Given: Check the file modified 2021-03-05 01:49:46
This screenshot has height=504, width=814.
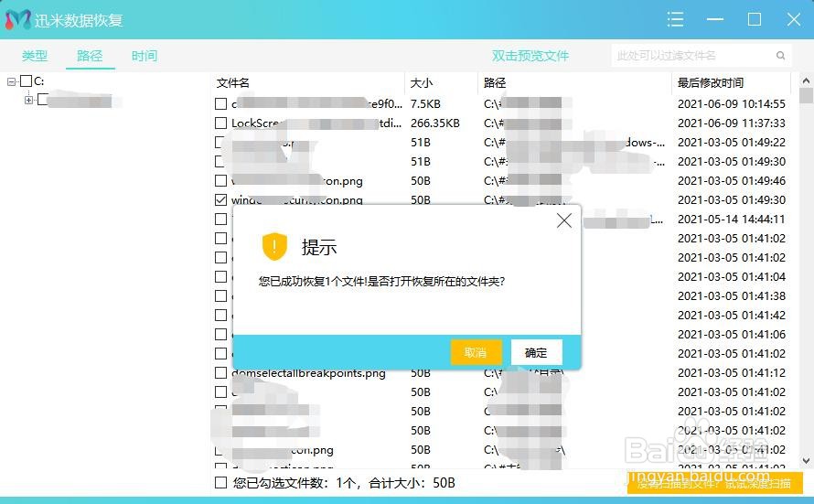Looking at the screenshot, I should (x=220, y=180).
